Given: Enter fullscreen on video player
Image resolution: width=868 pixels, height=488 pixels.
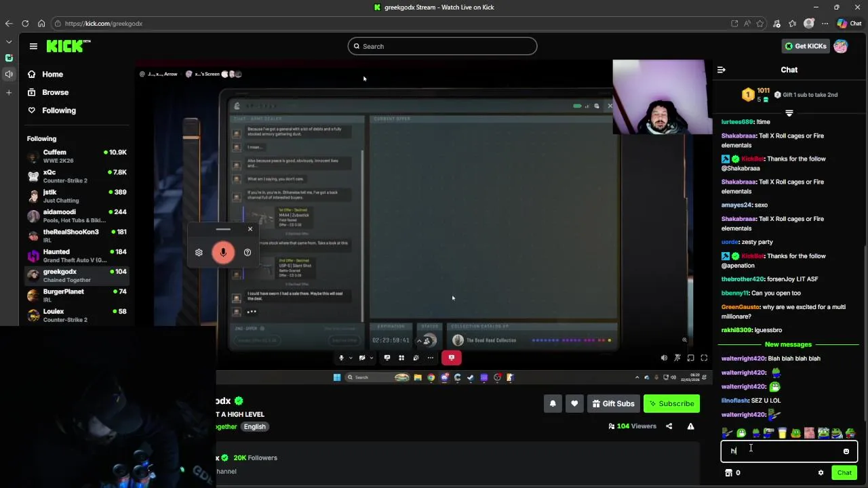Looking at the screenshot, I should 704,358.
